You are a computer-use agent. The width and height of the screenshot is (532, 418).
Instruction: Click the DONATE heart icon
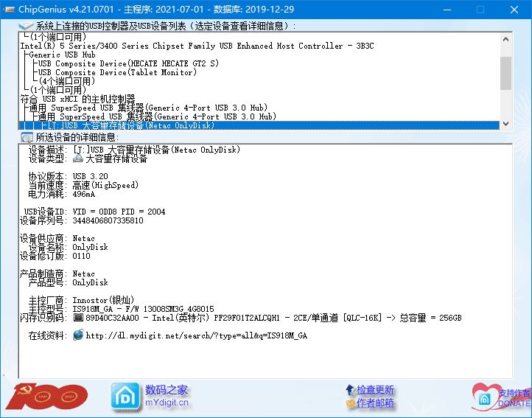[x=488, y=396]
